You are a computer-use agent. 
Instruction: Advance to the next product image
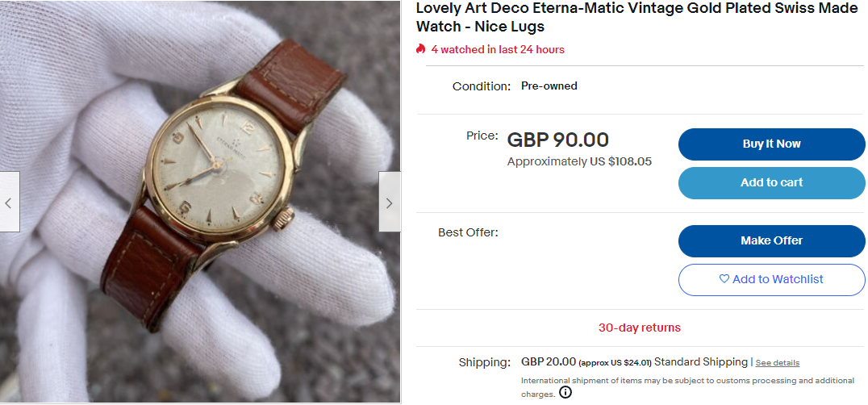pos(389,202)
